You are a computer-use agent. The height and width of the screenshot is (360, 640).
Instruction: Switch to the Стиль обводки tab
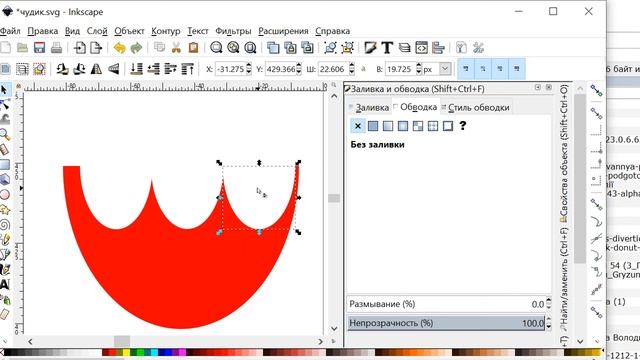pos(476,107)
